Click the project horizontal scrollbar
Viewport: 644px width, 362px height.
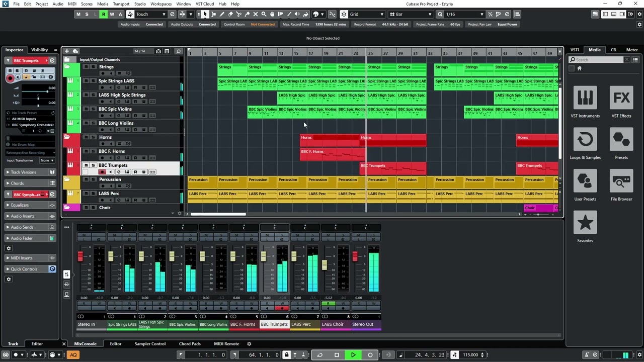217,214
